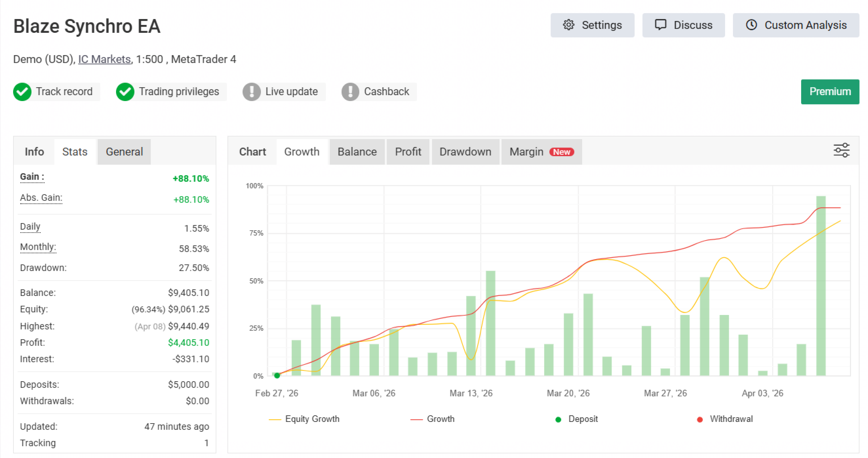The height and width of the screenshot is (458, 868).
Task: Click the Cashback exclamation icon
Action: point(351,92)
